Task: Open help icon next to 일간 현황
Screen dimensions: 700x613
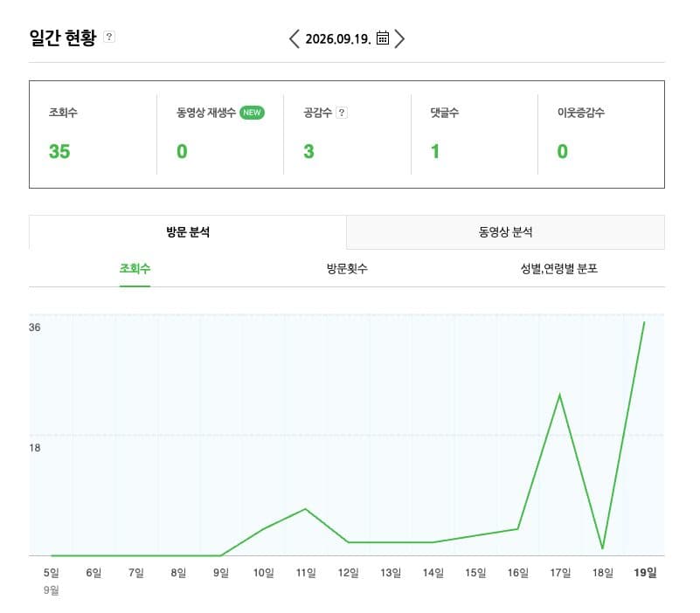Action: click(109, 37)
